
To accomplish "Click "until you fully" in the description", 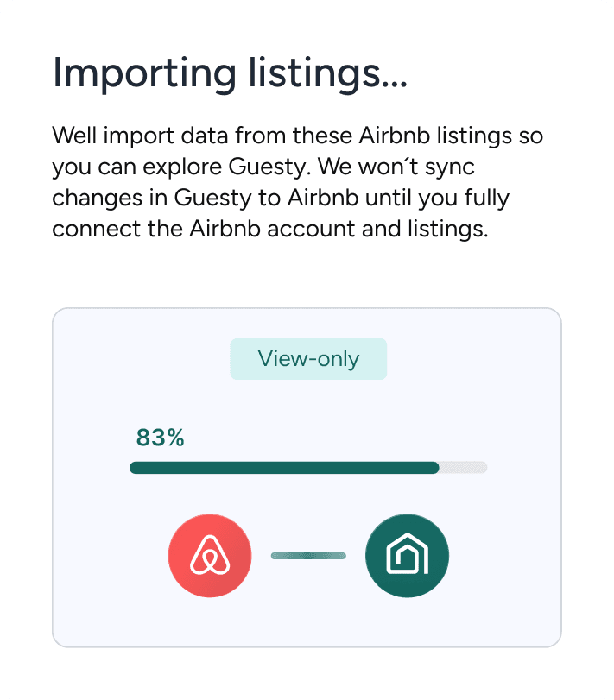I will coord(447,199).
